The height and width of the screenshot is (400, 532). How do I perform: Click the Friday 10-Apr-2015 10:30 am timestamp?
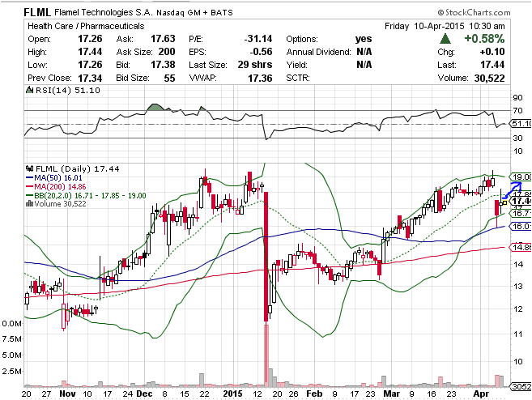point(445,26)
